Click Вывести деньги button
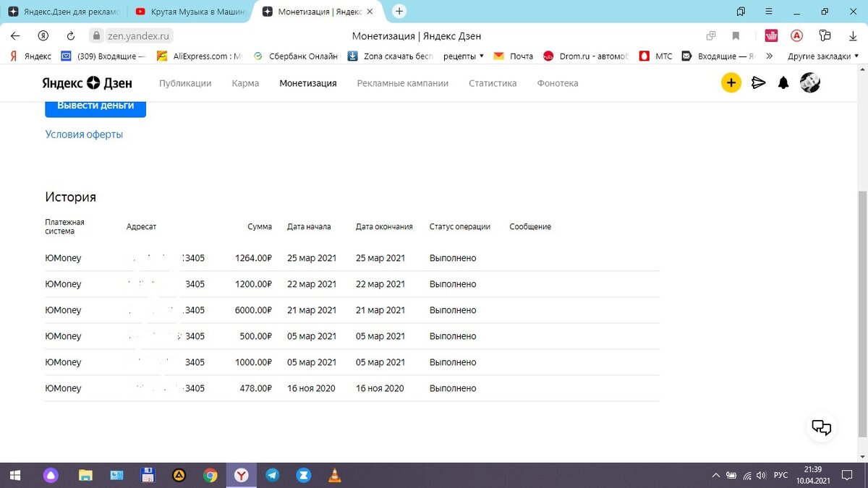 click(x=95, y=106)
